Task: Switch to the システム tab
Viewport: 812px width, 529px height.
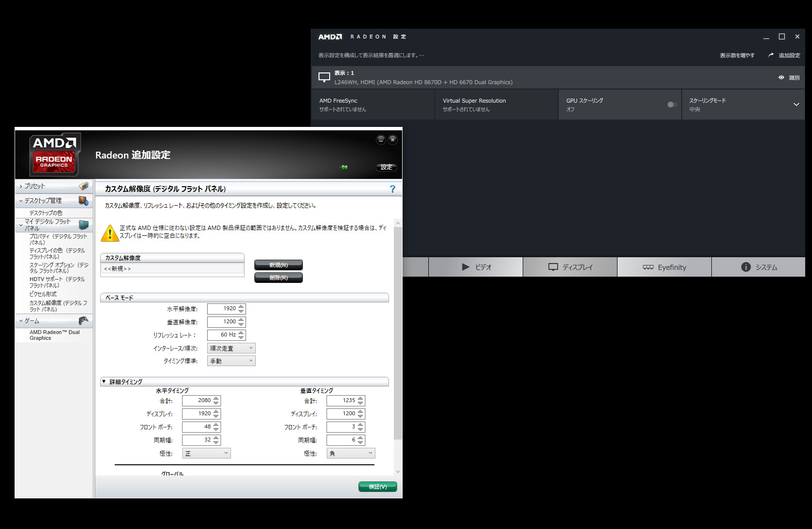Action: pos(759,267)
